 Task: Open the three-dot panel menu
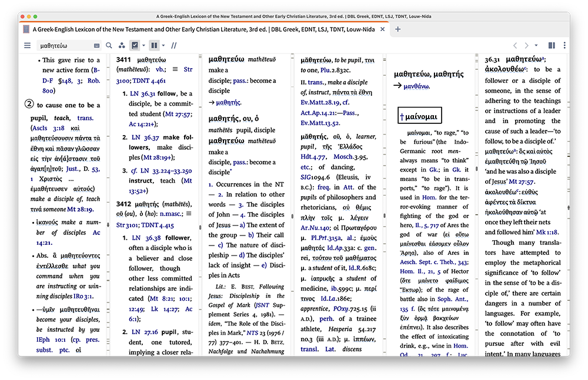(x=564, y=45)
